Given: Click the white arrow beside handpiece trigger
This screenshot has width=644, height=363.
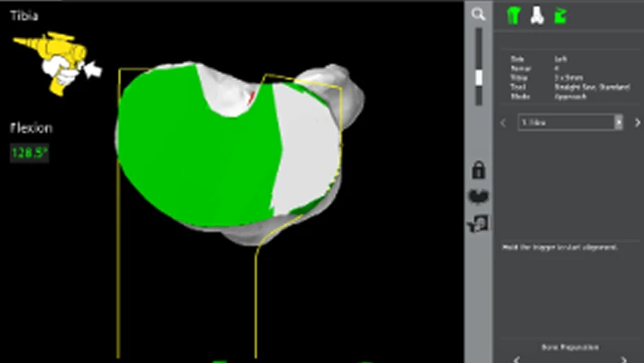Looking at the screenshot, I should [94, 70].
